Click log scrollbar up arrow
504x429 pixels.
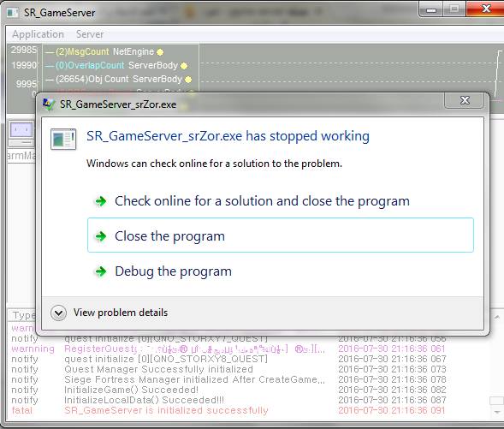click(x=497, y=318)
